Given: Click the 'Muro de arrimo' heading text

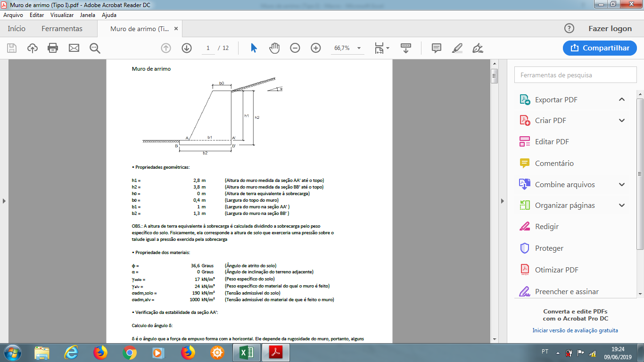Looking at the screenshot, I should 151,69.
